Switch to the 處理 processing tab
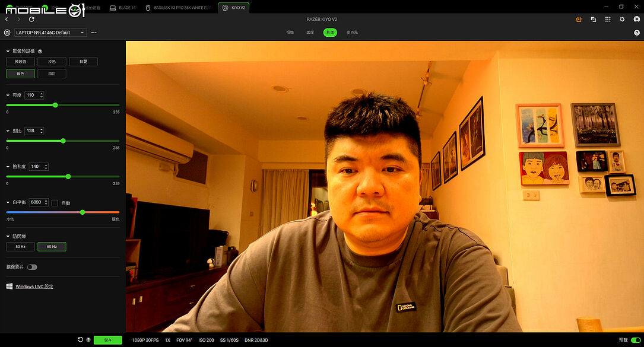Image resolution: width=644 pixels, height=347 pixels. pos(310,33)
